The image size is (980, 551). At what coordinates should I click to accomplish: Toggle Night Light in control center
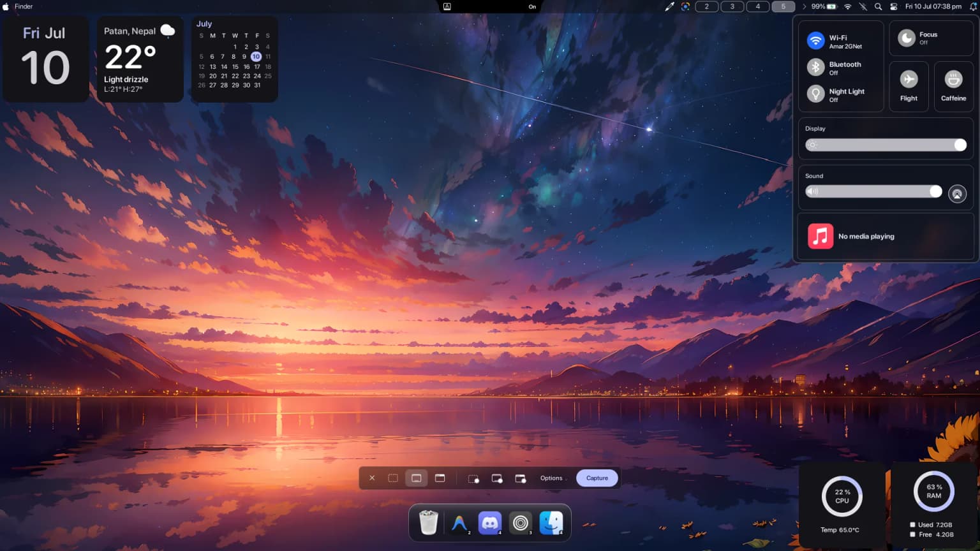(815, 94)
